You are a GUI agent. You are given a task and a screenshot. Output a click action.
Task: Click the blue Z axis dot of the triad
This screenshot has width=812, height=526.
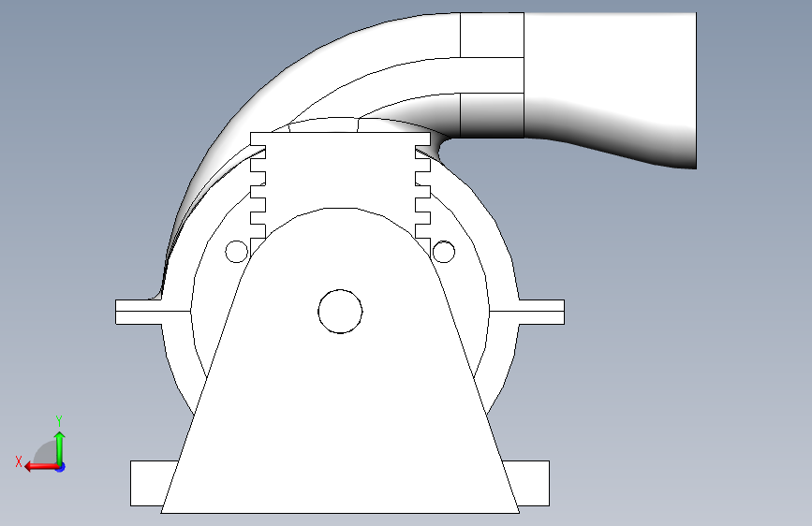pyautogui.click(x=61, y=467)
